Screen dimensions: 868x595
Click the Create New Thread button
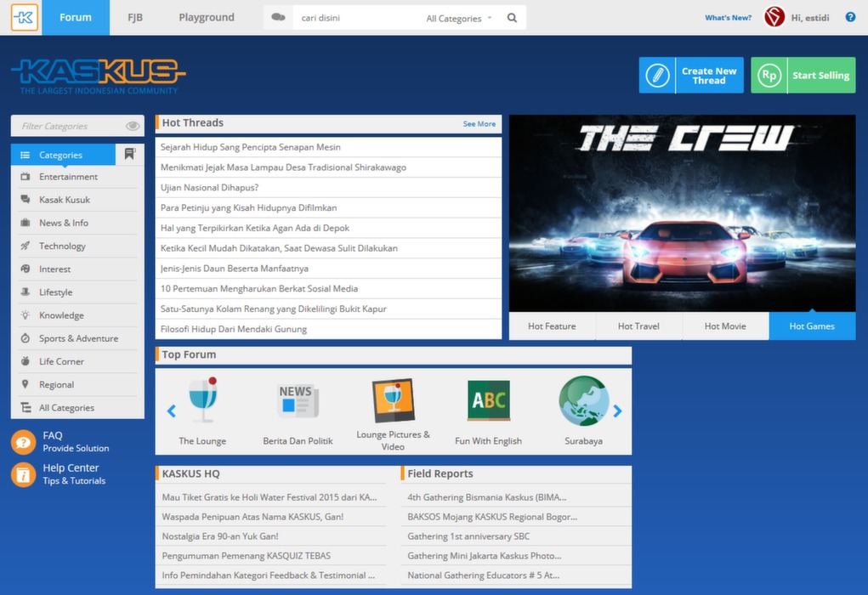pos(691,76)
